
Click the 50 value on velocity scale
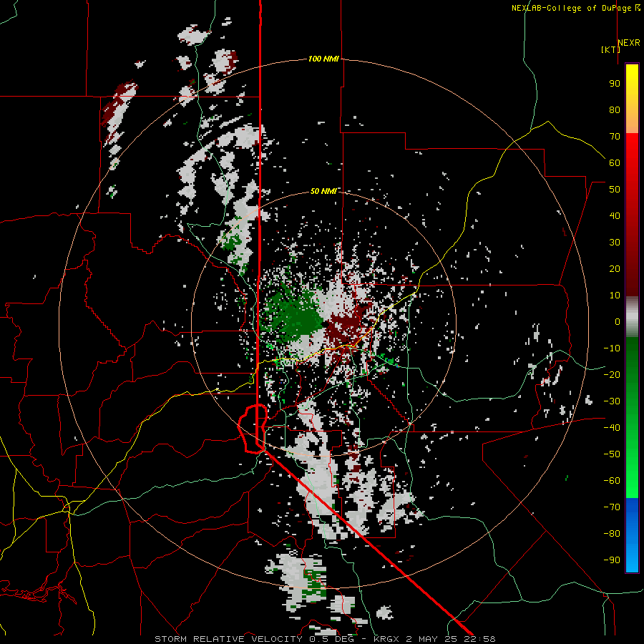[x=615, y=190]
